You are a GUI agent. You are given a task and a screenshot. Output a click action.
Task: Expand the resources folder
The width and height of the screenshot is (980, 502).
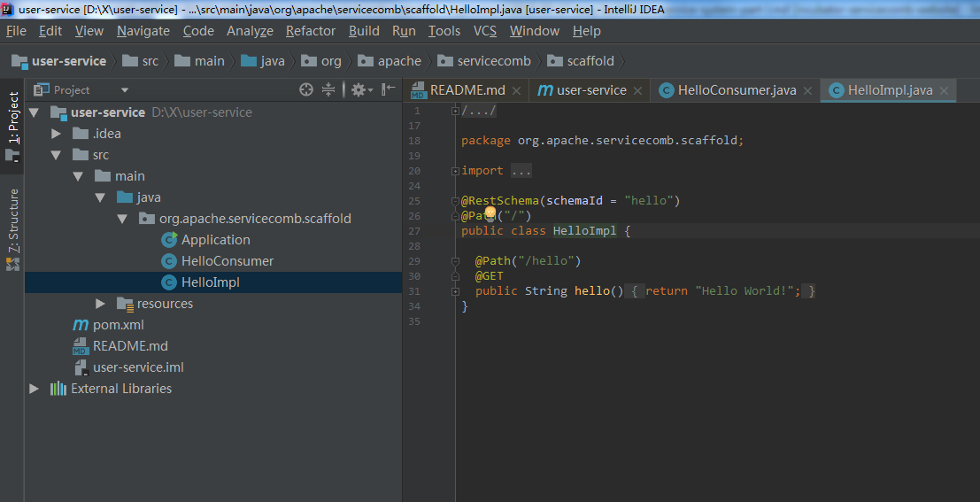[100, 304]
